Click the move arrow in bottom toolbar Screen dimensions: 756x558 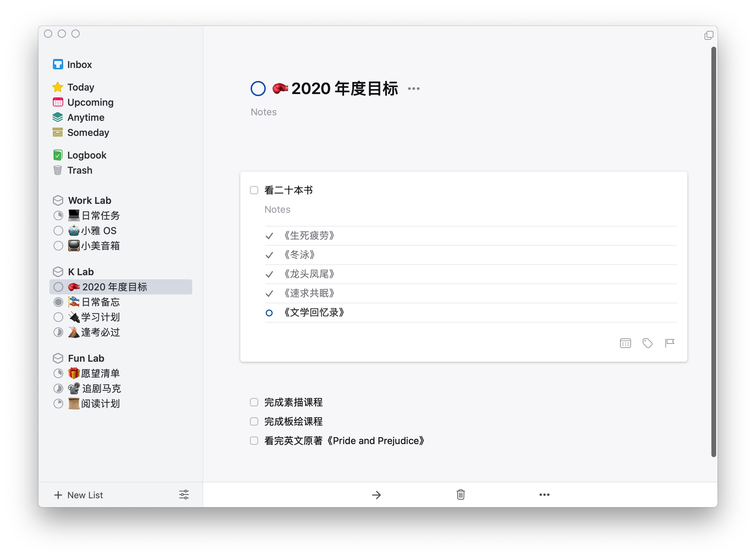click(x=376, y=495)
